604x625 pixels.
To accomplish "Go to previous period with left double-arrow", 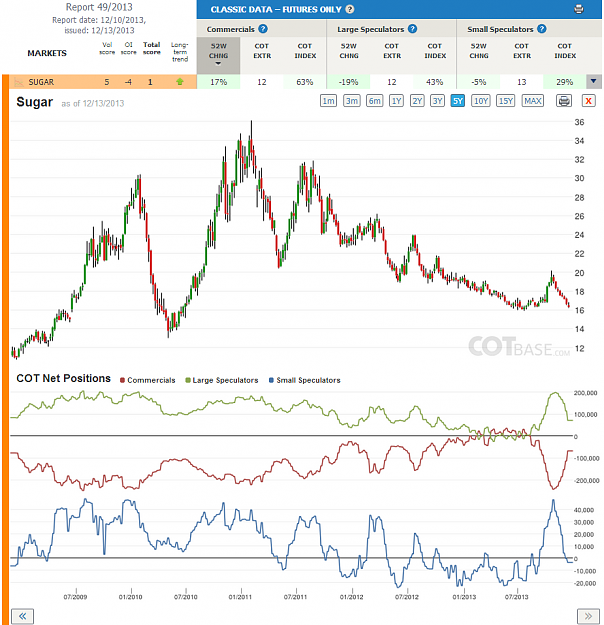I will [x=22, y=616].
